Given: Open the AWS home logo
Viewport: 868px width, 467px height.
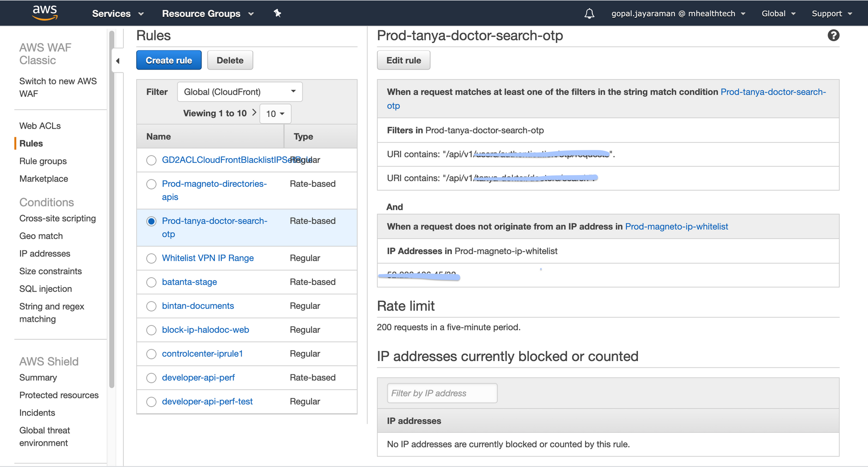Looking at the screenshot, I should click(x=45, y=13).
